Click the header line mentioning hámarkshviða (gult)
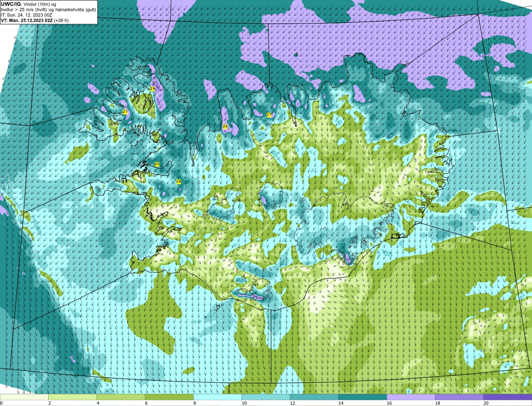The height and width of the screenshot is (406, 532). 48,10
